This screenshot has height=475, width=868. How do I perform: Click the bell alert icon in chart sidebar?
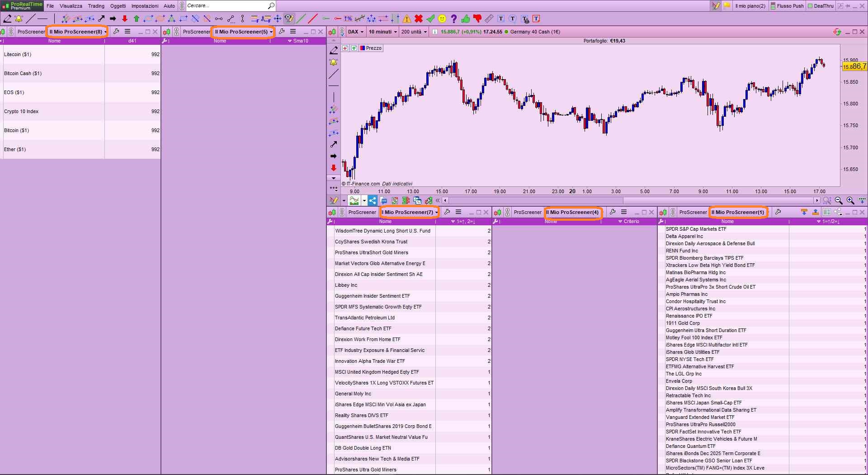pos(334,62)
